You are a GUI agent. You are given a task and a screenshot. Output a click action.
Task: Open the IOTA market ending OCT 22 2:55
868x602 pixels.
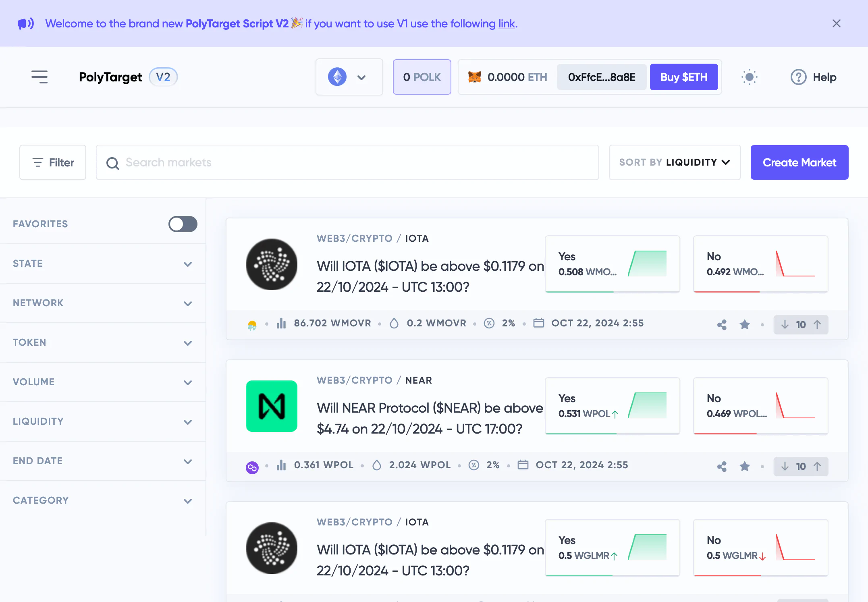point(430,276)
